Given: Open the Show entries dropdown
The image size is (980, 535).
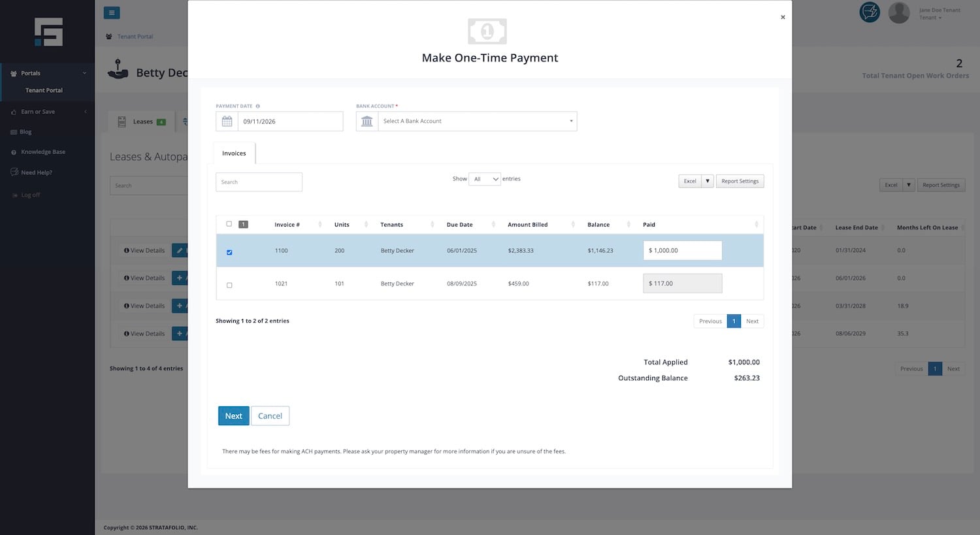Looking at the screenshot, I should tap(485, 179).
